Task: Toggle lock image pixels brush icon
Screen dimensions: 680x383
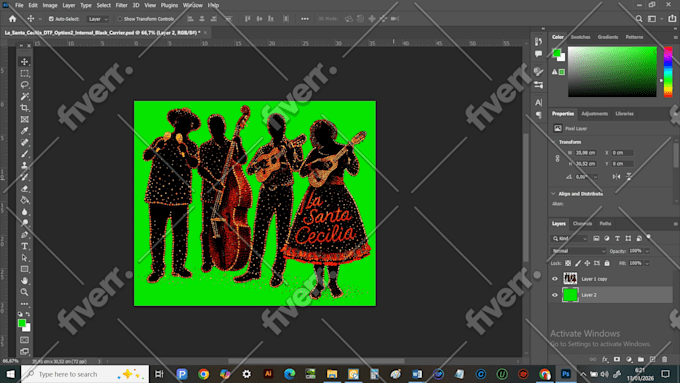Action: [x=578, y=263]
